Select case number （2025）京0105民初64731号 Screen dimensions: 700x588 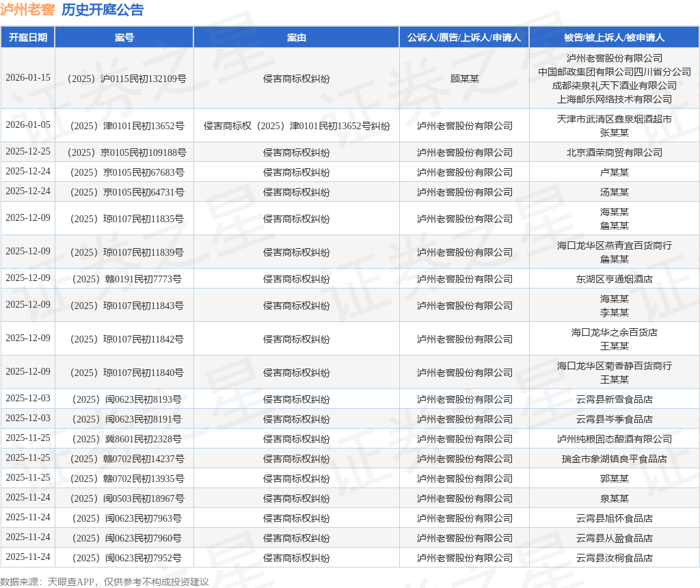click(x=124, y=192)
